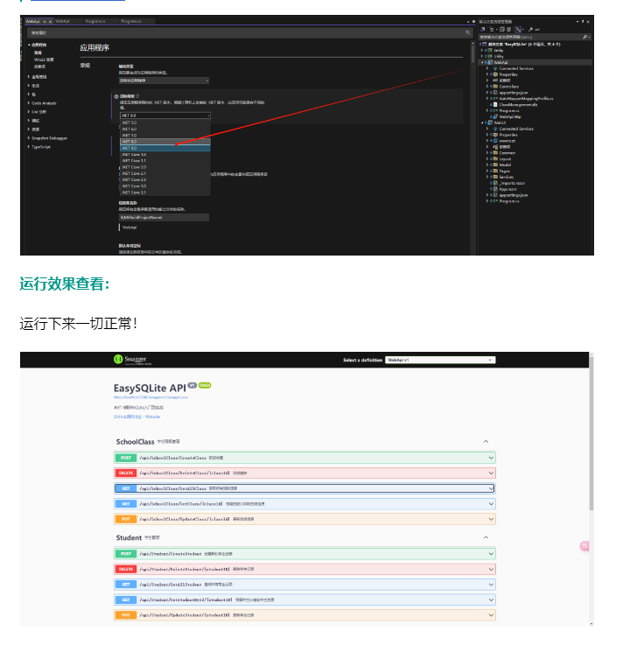
Task: Select ClassManagement.db in Solution Explorer
Action: pyautogui.click(x=518, y=104)
